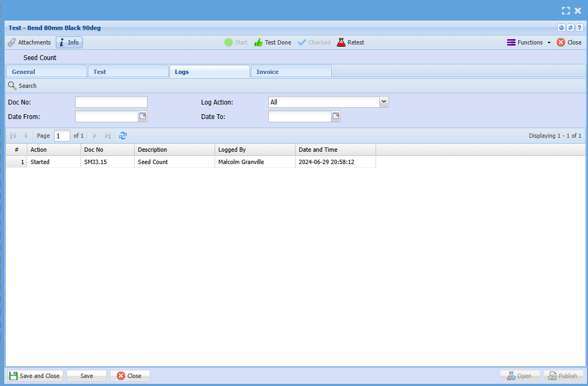The width and height of the screenshot is (588, 386).
Task: Expand the Log Action combo box
Action: pyautogui.click(x=384, y=102)
